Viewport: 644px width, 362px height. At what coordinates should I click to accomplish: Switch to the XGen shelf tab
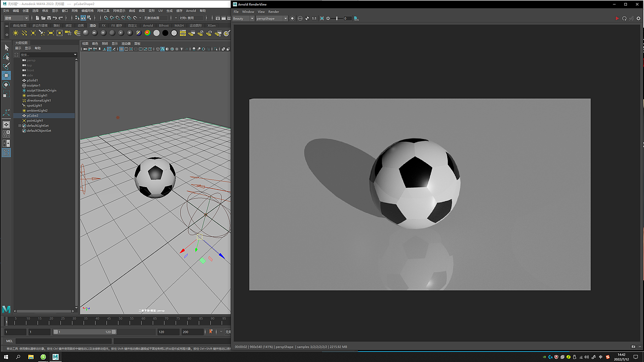point(212,25)
